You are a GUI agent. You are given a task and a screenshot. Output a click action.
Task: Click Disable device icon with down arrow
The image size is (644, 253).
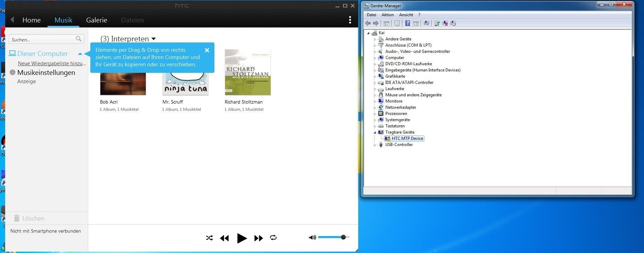coord(453,23)
